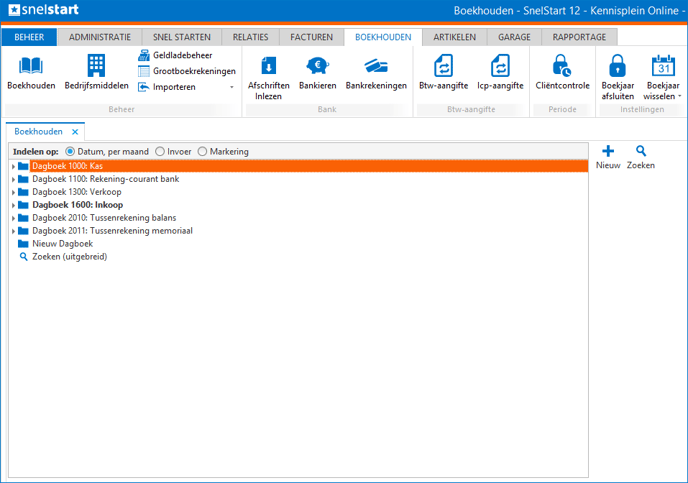Click Grootboekrekeningen in the Beheer group
This screenshot has width=688, height=483.
(188, 71)
